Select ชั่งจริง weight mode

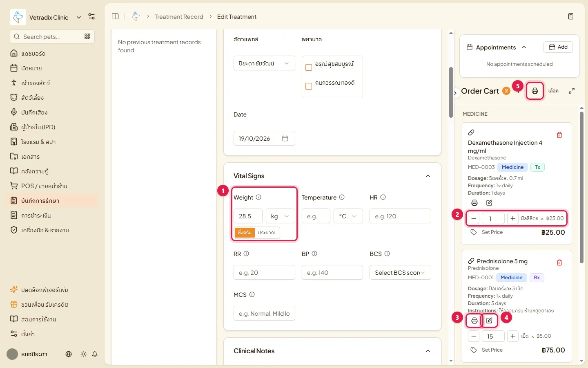(245, 233)
